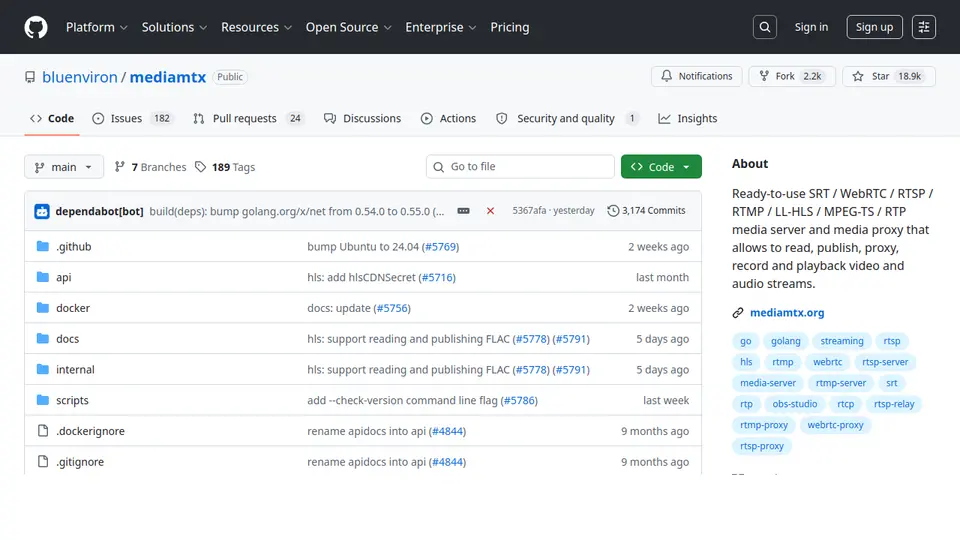
Task: Visit the mediamtx.org website link
Action: pos(787,312)
